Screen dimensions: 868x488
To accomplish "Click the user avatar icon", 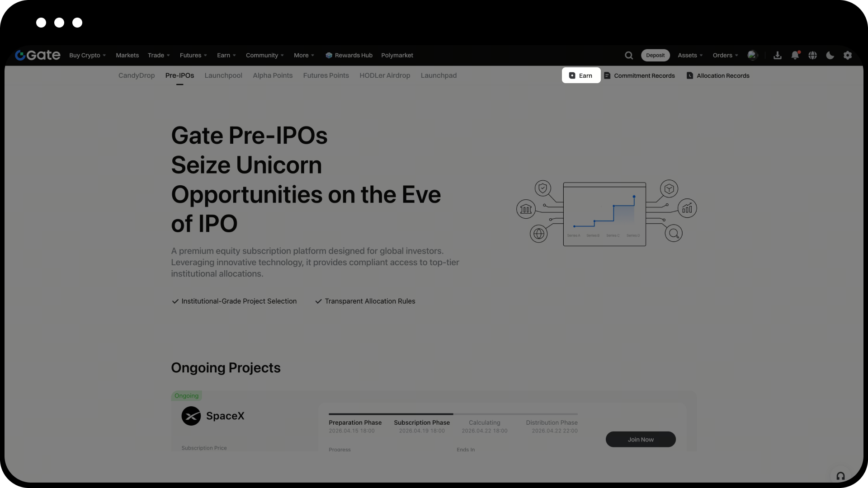I will (752, 55).
